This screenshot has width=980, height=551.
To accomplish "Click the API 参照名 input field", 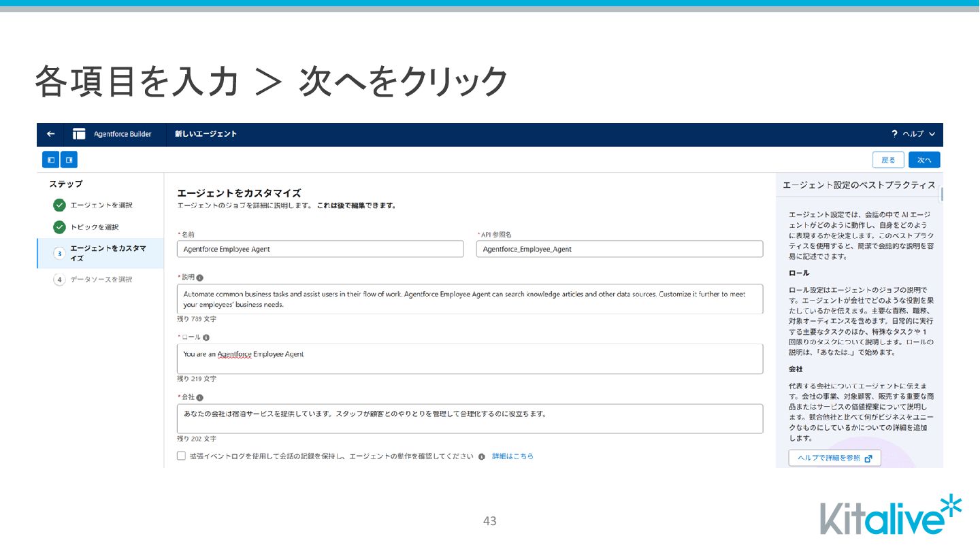I will 619,249.
